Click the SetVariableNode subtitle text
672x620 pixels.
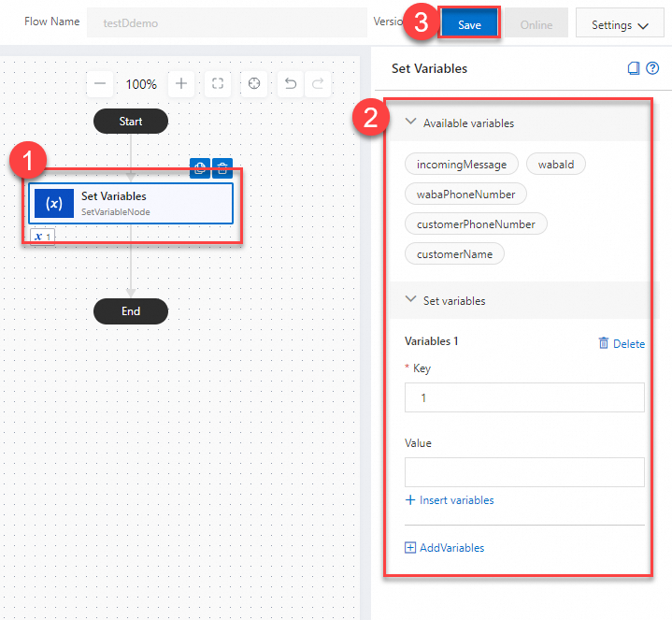click(116, 212)
